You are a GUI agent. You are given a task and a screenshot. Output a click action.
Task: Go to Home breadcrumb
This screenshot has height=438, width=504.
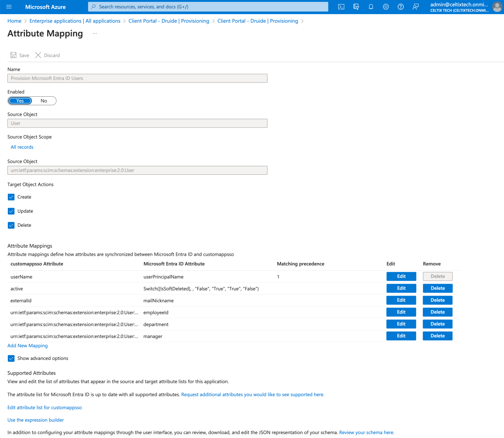[x=14, y=21]
